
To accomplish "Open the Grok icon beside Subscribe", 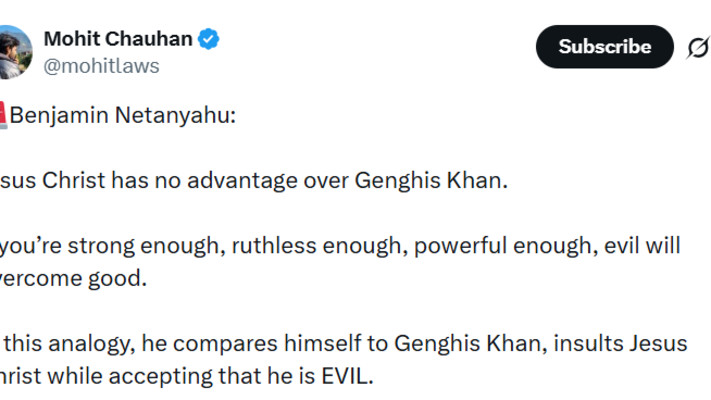I will point(697,47).
